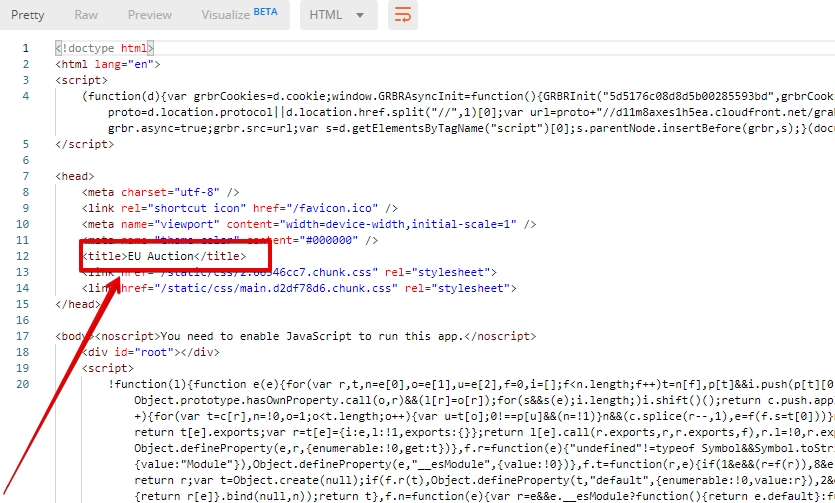This screenshot has width=835, height=503.
Task: Click the EU Auction title text
Action: pos(161,256)
